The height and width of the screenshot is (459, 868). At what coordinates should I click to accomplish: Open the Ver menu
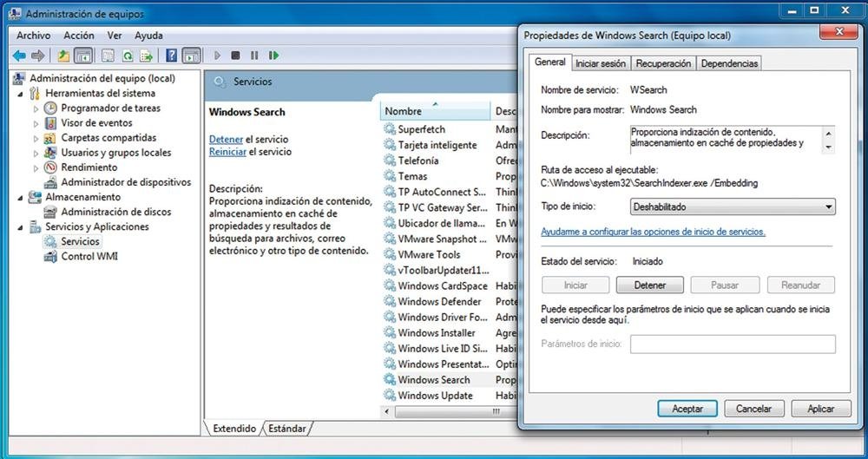click(115, 36)
